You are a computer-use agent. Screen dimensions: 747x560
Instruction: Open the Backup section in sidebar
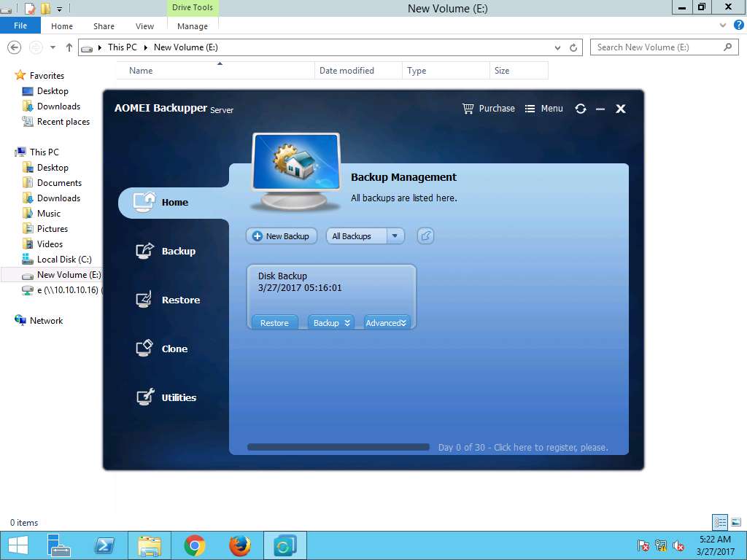pos(166,251)
